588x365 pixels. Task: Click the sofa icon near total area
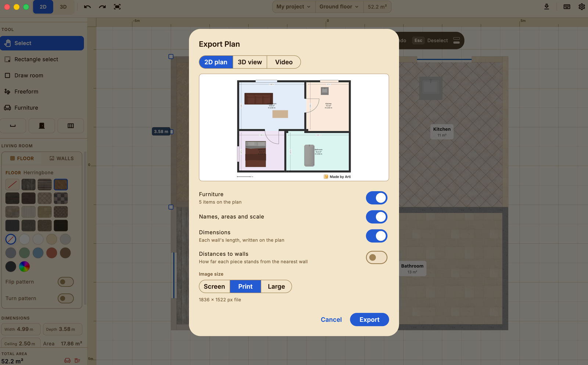[67, 361]
